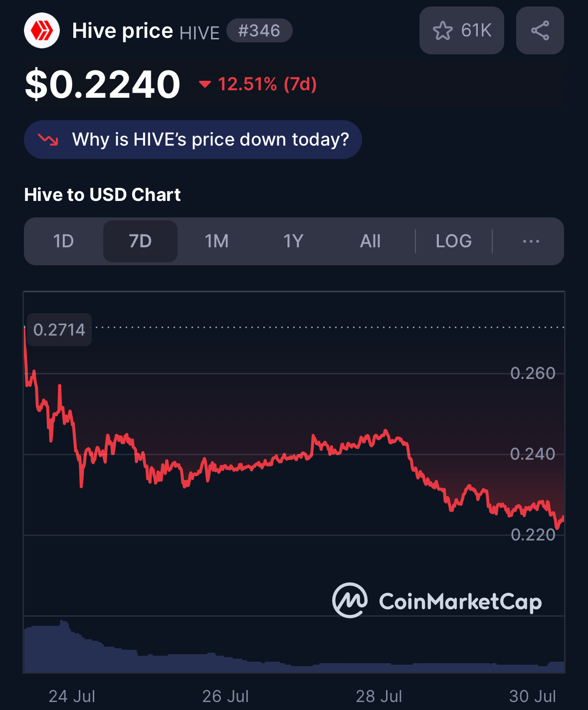Tap the 0.2714 price label on chart

[x=59, y=330]
